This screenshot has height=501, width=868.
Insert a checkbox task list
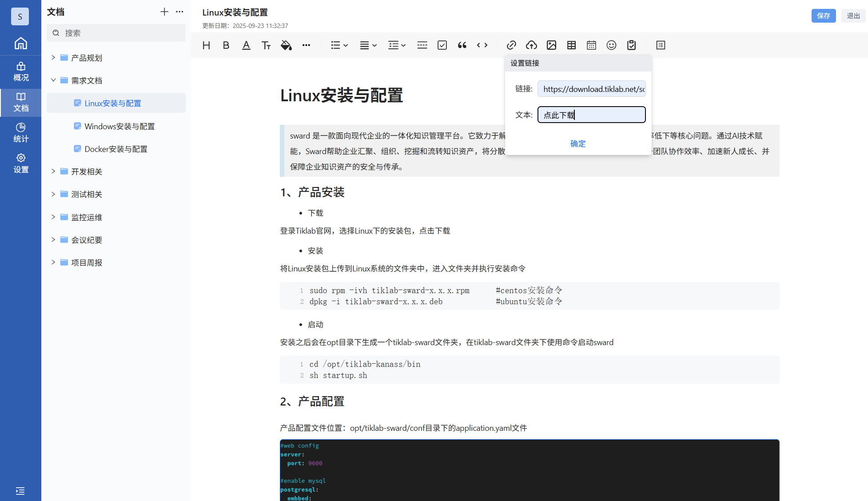(x=442, y=45)
